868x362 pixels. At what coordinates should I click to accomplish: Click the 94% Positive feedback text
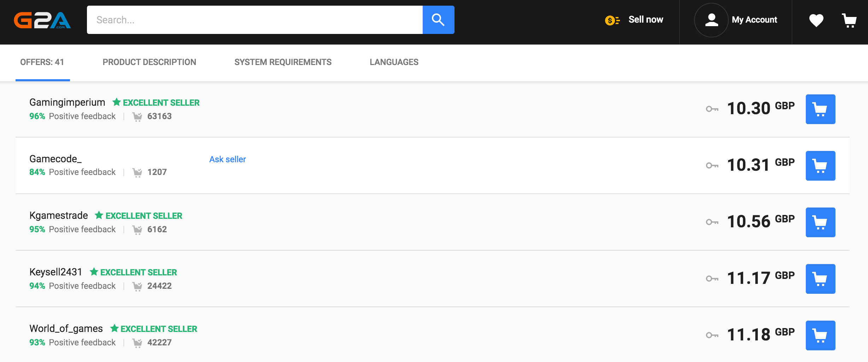click(72, 286)
